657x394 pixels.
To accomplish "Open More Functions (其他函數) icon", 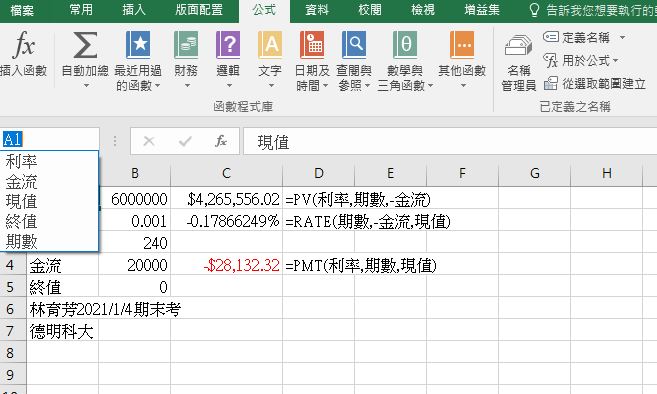I will pos(462,44).
